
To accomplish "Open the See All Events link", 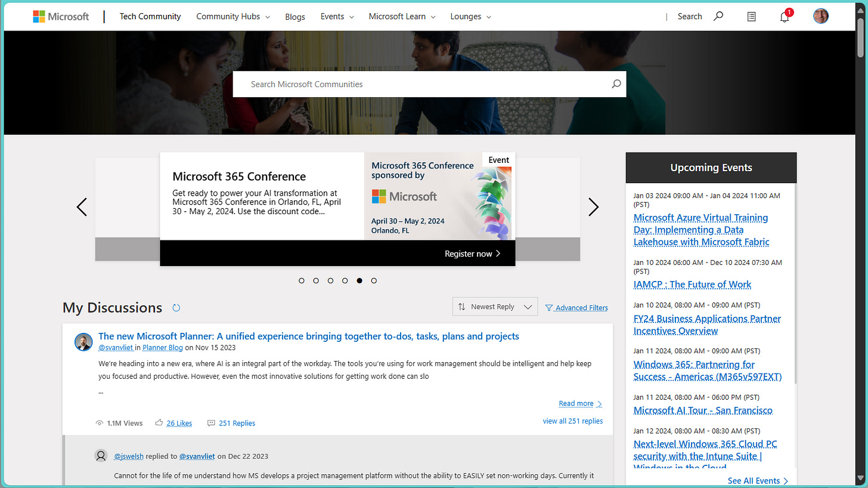I will (758, 480).
